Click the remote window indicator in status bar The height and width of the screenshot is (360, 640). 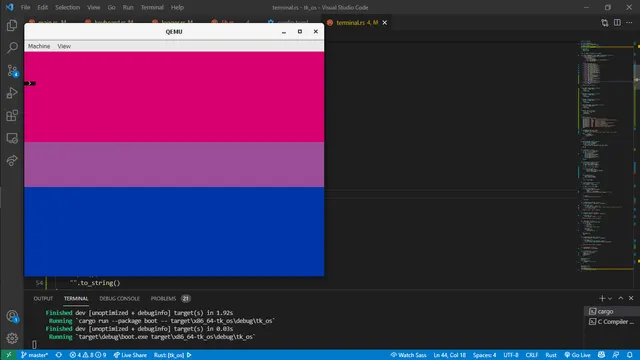[9, 355]
